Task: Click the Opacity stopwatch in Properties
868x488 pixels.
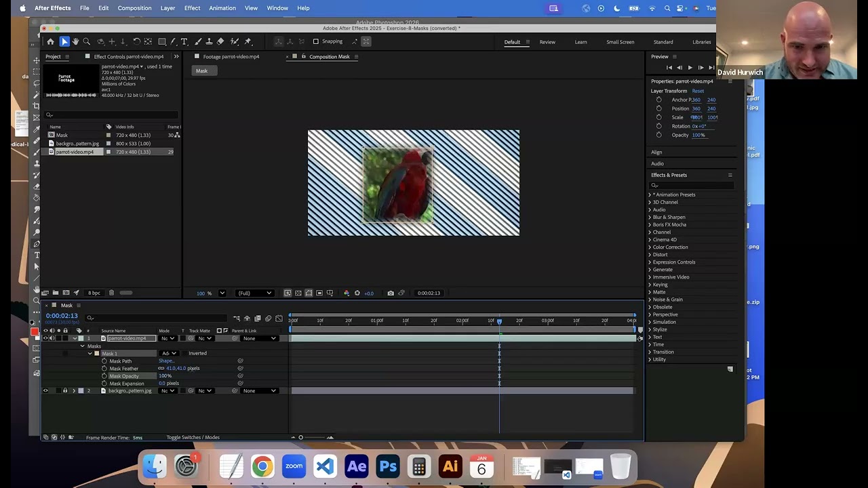Action: (658, 135)
